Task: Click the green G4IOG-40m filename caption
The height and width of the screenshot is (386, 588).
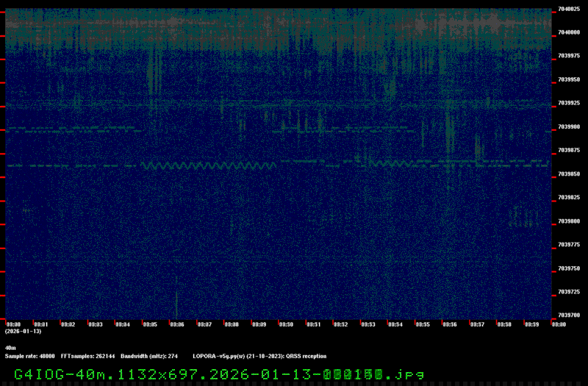Action: pyautogui.click(x=219, y=374)
